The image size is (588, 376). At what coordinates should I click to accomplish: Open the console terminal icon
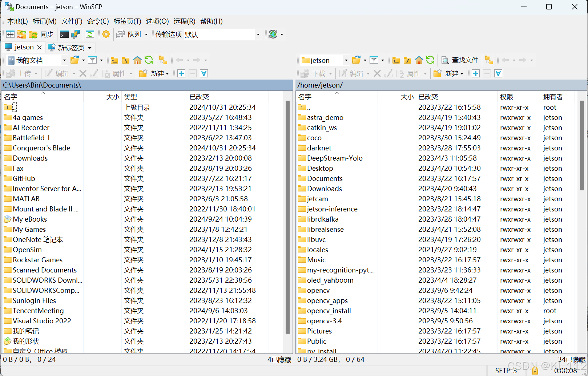[x=64, y=35]
